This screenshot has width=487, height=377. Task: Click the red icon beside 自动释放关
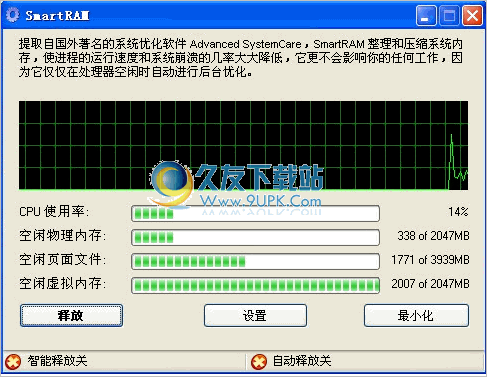click(259, 362)
